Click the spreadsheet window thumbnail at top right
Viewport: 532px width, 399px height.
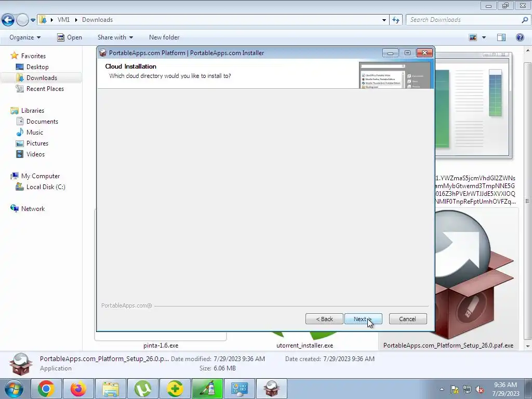474,105
